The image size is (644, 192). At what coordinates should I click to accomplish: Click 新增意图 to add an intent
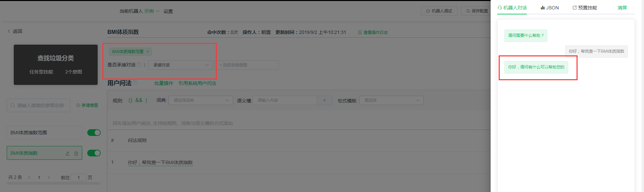(87, 105)
